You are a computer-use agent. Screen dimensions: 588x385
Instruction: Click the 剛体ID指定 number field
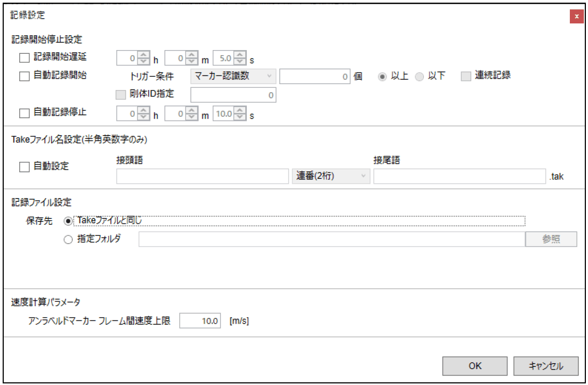(233, 95)
